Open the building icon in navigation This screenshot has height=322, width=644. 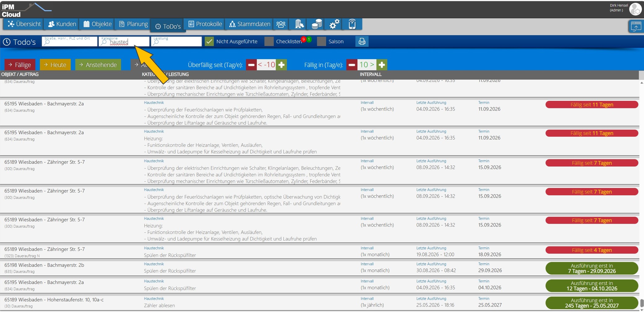click(299, 24)
